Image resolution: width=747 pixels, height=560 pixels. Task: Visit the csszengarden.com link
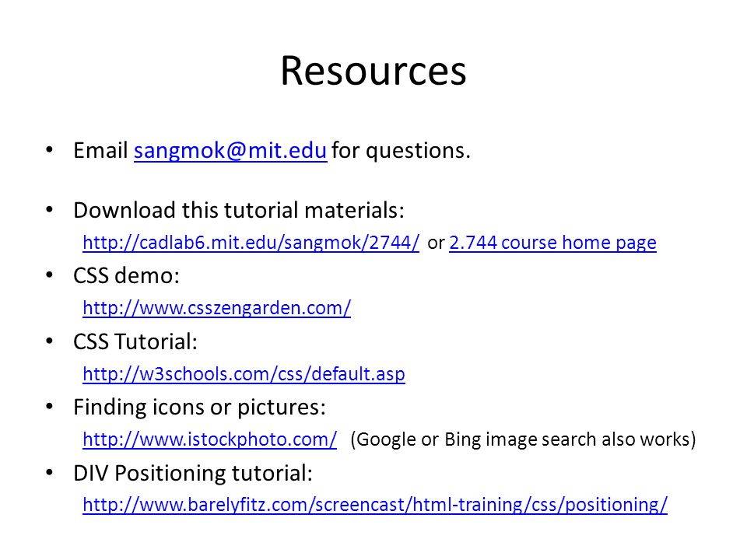pyautogui.click(x=217, y=308)
